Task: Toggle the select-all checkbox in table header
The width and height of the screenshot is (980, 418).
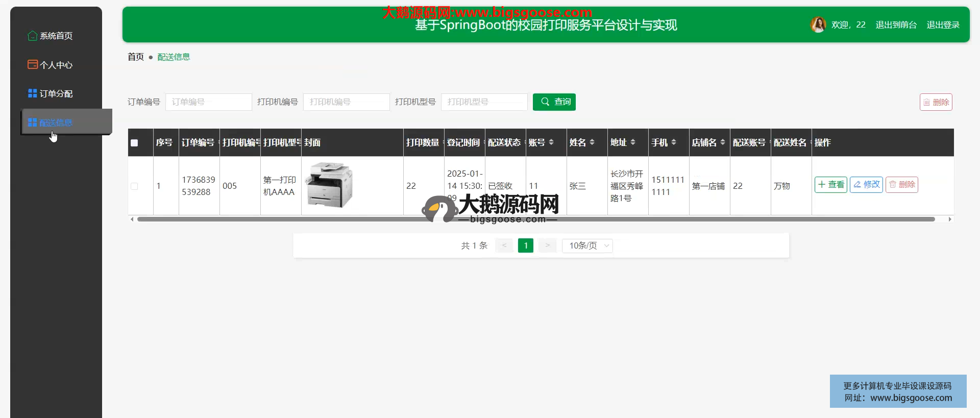Action: click(134, 143)
